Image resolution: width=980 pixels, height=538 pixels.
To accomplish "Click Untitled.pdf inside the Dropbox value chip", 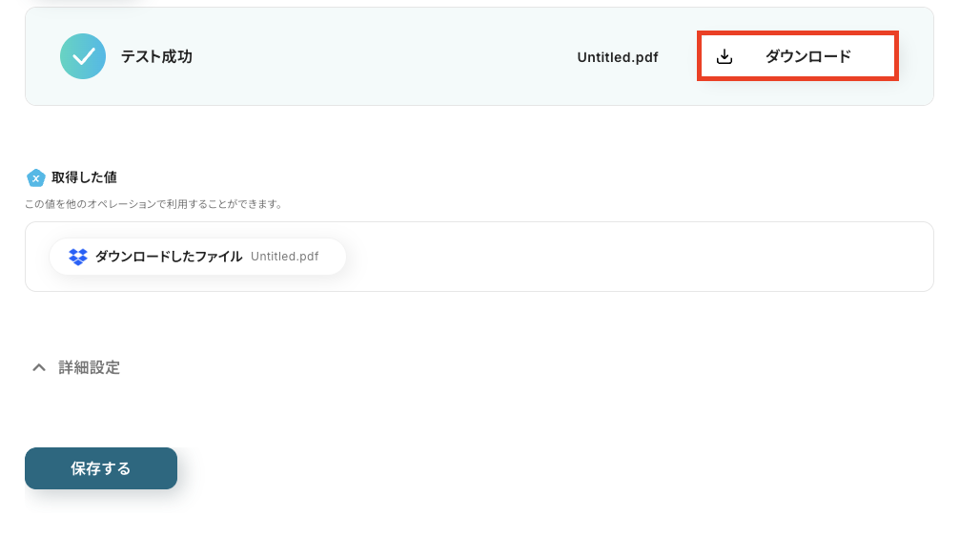I will [x=284, y=257].
